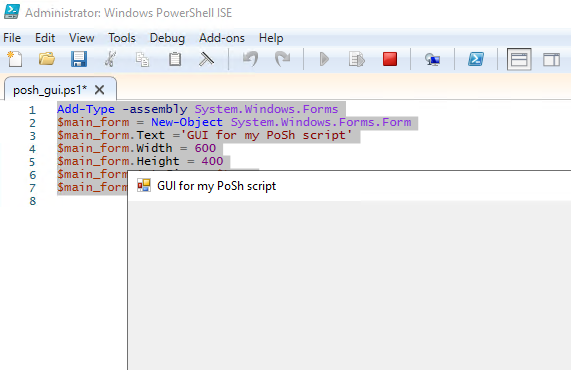The width and height of the screenshot is (571, 370).
Task: Open a script using the folder icon
Action: coord(47,59)
